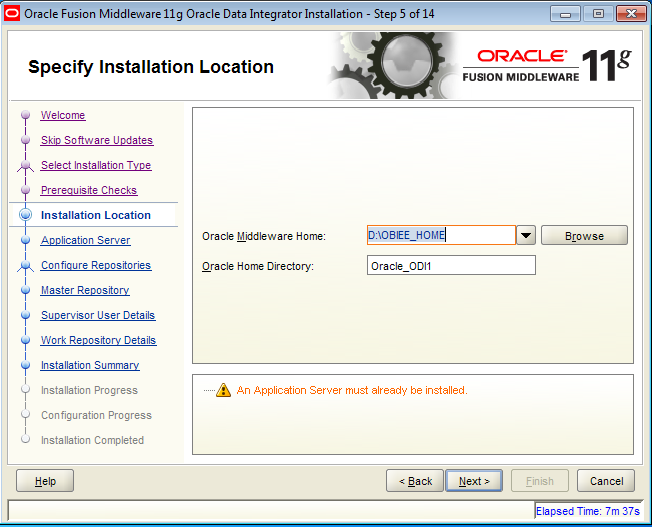Click the Configuration Progress step text
The width and height of the screenshot is (652, 527).
coord(96,415)
